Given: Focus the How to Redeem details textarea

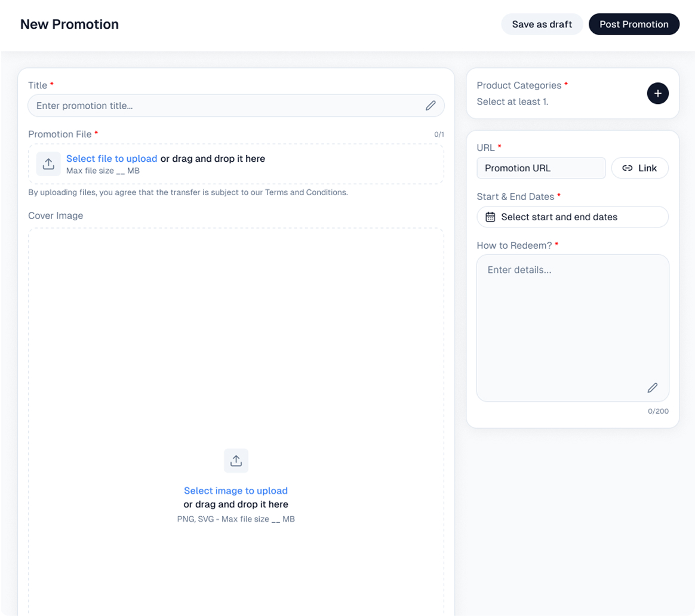Looking at the screenshot, I should coord(572,328).
